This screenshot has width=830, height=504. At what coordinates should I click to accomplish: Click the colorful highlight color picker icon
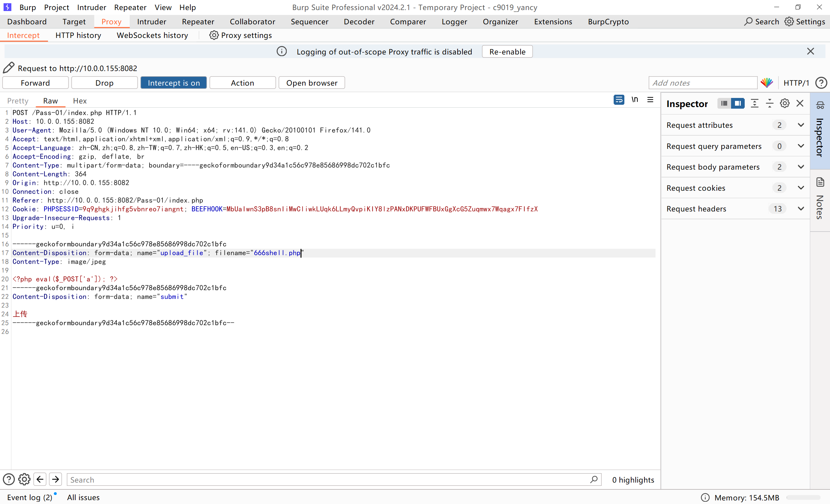coord(767,83)
